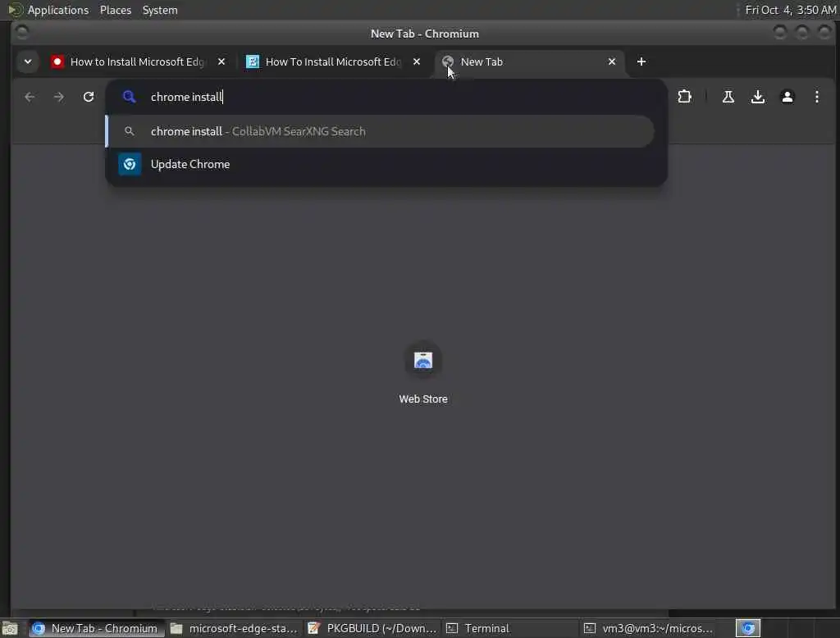Open a new tab with plus button
Viewport: 840px width, 638px height.
(641, 62)
